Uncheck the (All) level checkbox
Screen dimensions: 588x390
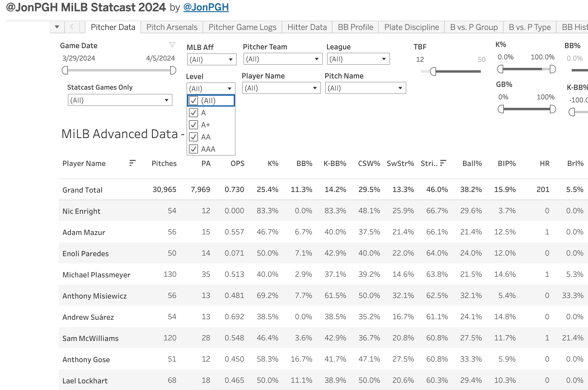click(193, 101)
